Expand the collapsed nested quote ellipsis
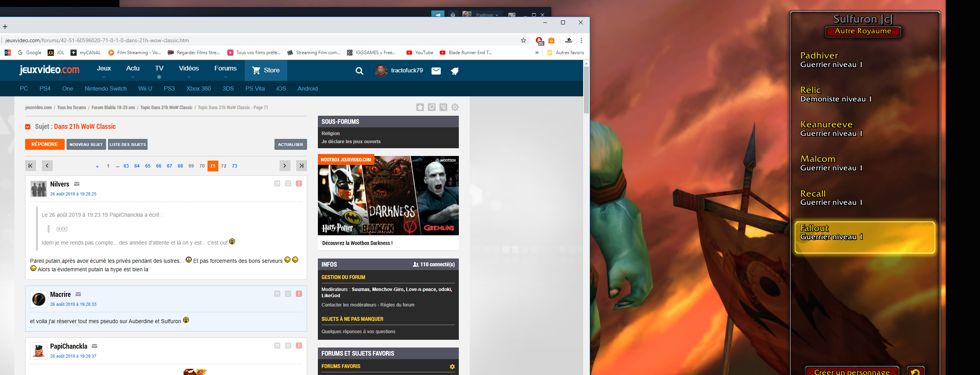The height and width of the screenshot is (375, 980). [x=62, y=229]
